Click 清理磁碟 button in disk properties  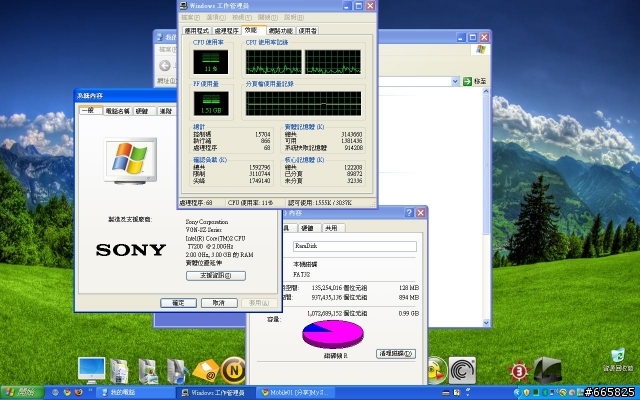pos(396,353)
